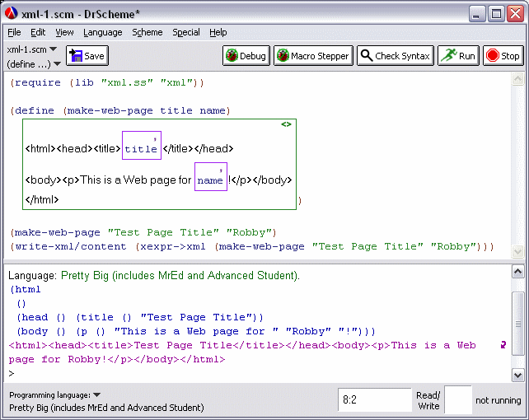The image size is (529, 420).
Task: Click the interactions pane scrollbar thumb
Action: tap(517, 324)
